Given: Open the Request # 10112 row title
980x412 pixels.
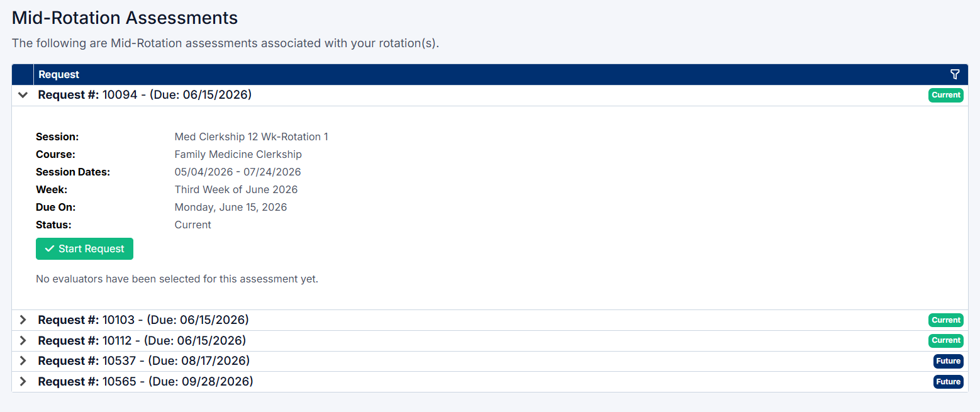Looking at the screenshot, I should pos(142,340).
